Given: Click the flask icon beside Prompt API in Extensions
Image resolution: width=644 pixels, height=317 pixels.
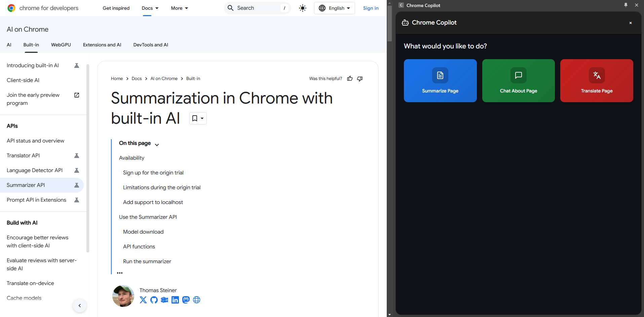Looking at the screenshot, I should point(77,200).
